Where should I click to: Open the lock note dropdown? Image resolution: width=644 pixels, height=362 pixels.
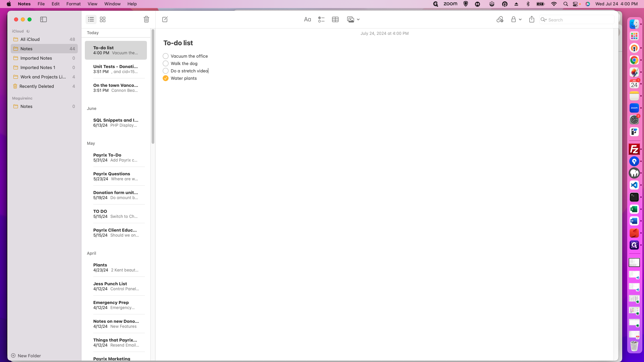[516, 19]
